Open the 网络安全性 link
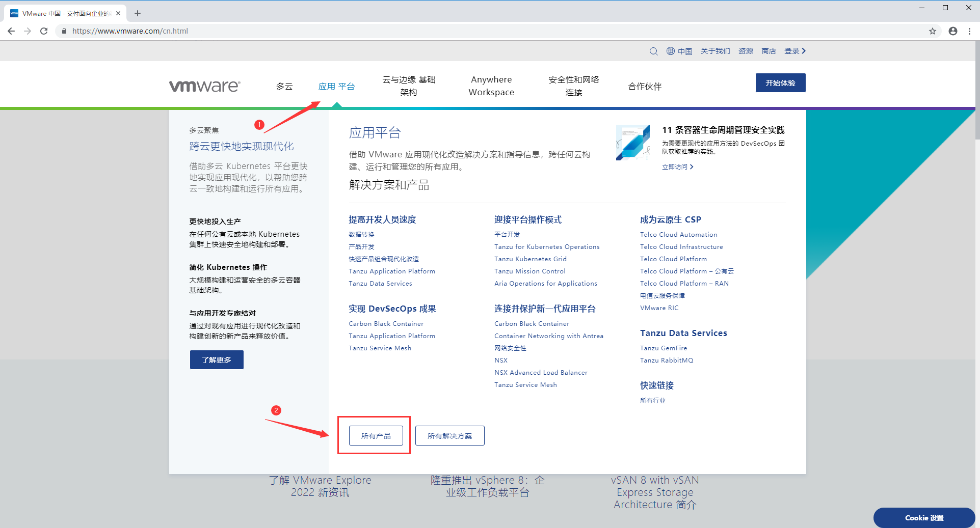Screen dimensions: 980x528 point(510,348)
